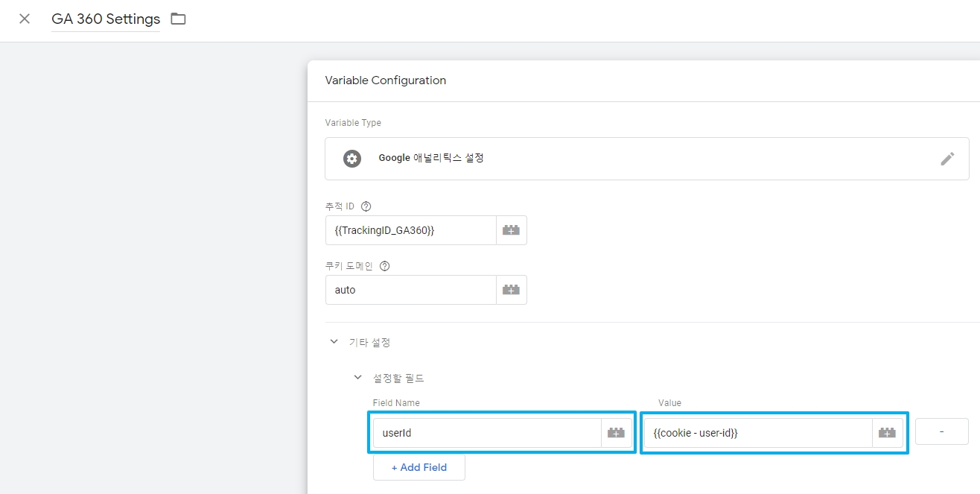The height and width of the screenshot is (494, 980).
Task: Open help icon next to 쿠키 도메인
Action: click(x=385, y=266)
